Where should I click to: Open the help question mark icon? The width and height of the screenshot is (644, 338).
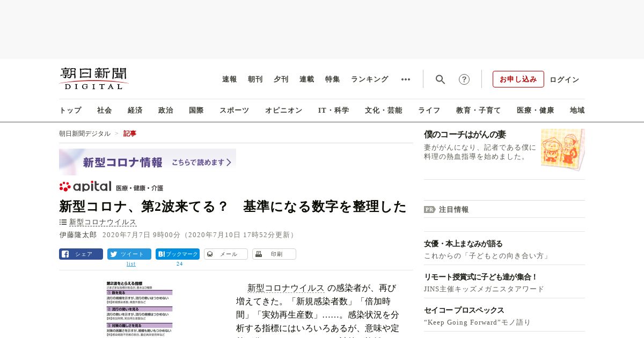click(464, 79)
